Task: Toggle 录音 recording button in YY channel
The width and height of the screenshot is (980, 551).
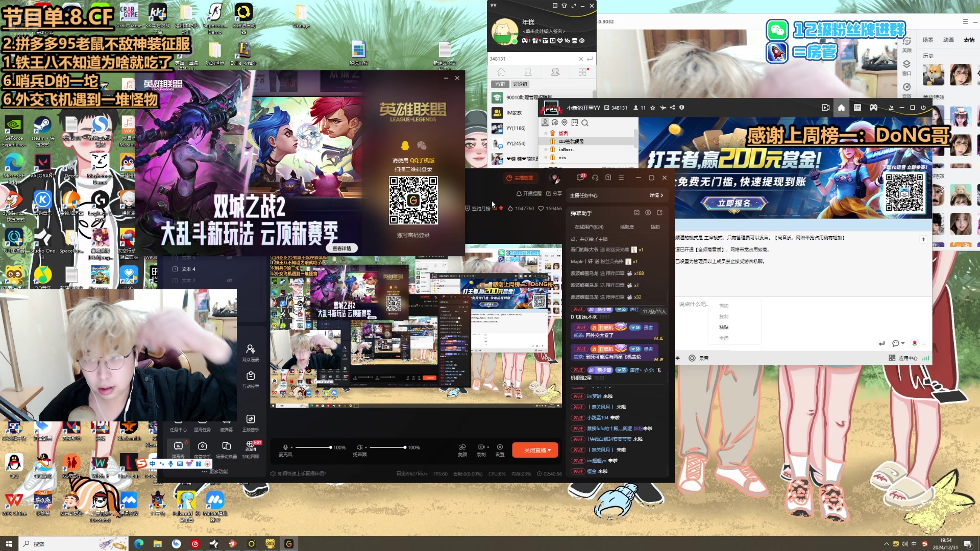Action: [699, 358]
